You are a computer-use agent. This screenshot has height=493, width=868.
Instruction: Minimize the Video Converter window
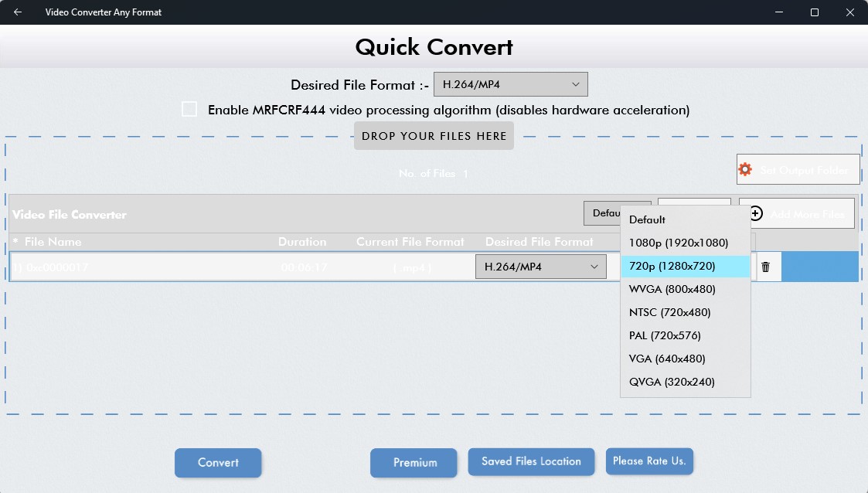(x=779, y=12)
